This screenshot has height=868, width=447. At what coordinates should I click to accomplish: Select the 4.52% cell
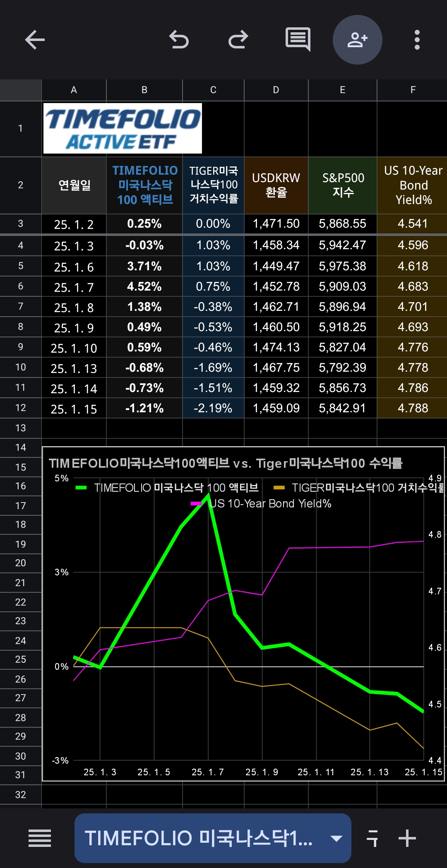coord(144,286)
